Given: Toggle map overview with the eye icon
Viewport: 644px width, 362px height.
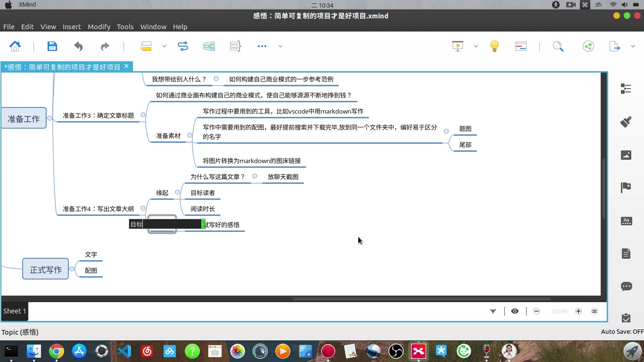Looking at the screenshot, I should [515, 311].
